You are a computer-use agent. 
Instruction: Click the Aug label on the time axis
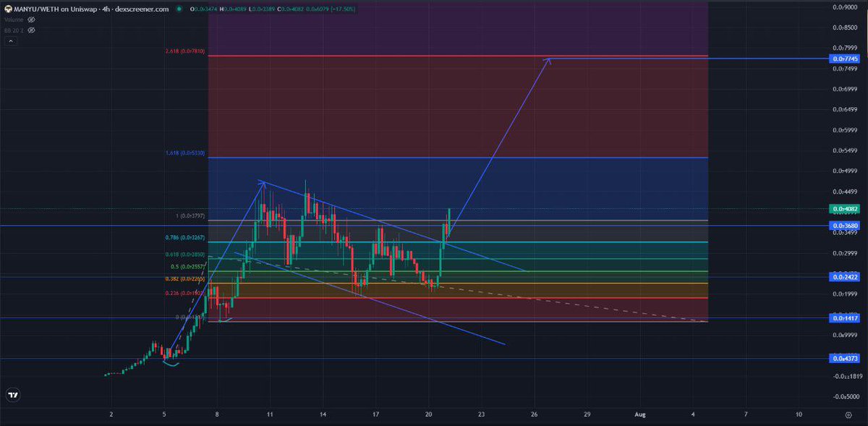pos(640,415)
